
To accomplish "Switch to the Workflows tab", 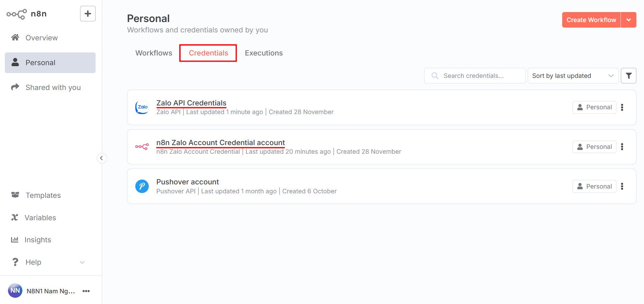I will point(154,53).
